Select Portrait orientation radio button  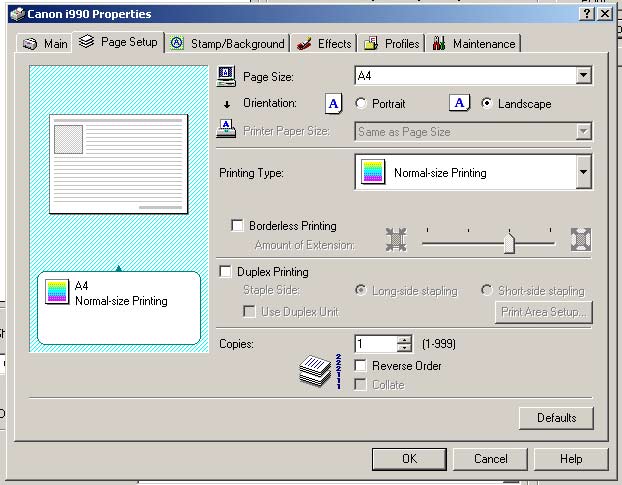361,104
